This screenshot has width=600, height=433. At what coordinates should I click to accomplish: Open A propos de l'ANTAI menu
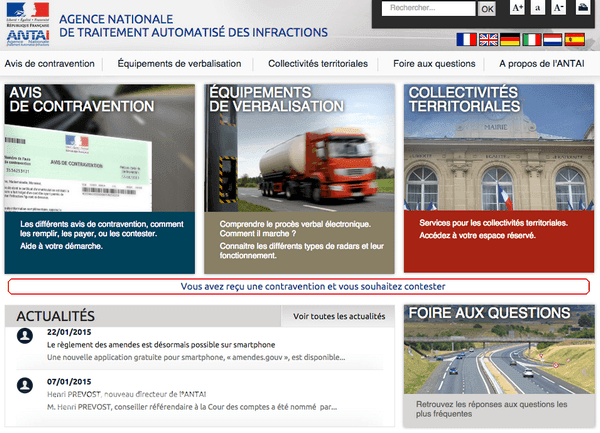point(542,63)
